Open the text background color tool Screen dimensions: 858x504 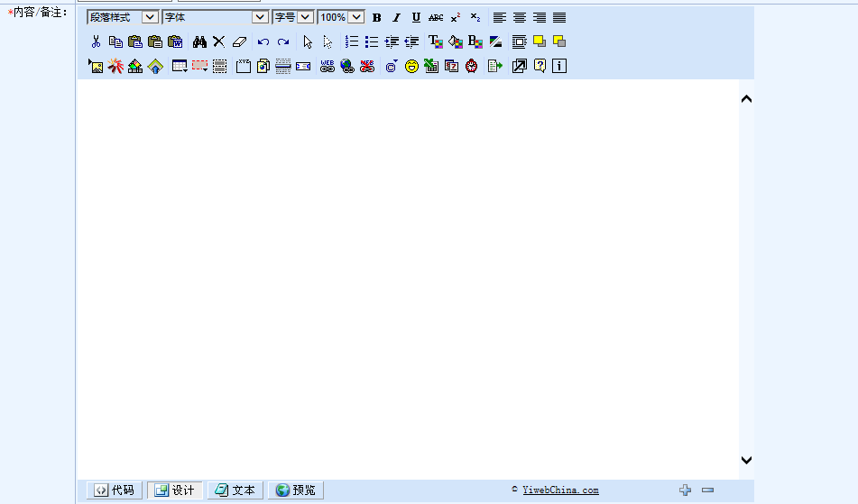pos(475,41)
